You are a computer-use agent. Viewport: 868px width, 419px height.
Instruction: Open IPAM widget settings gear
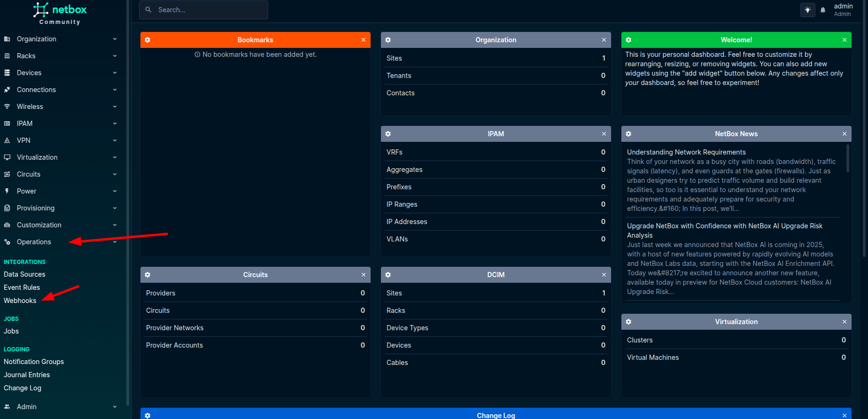tap(388, 134)
